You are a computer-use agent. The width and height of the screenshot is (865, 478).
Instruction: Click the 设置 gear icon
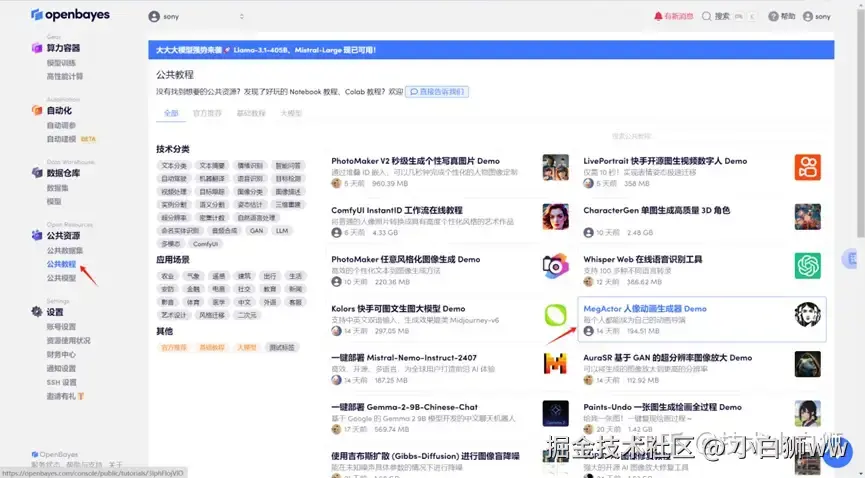click(36, 312)
